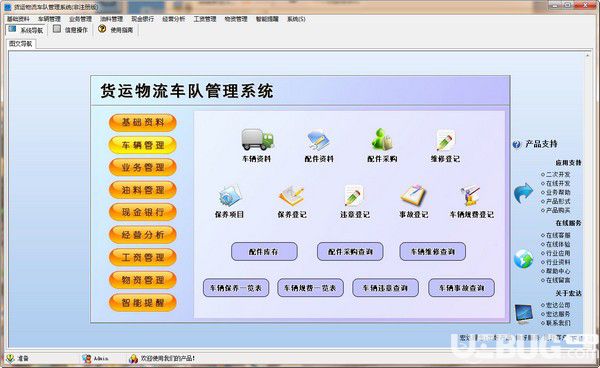Open the 物资管理 menu
The width and height of the screenshot is (600, 368).
point(236,19)
